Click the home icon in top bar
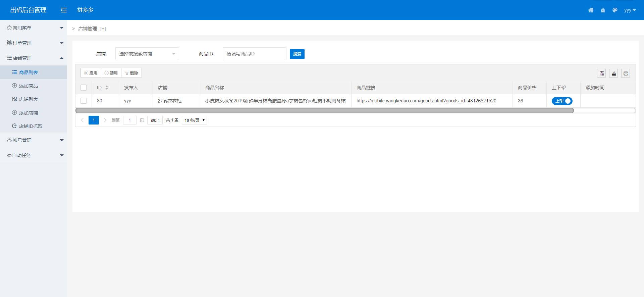The width and height of the screenshot is (644, 297). click(x=591, y=10)
